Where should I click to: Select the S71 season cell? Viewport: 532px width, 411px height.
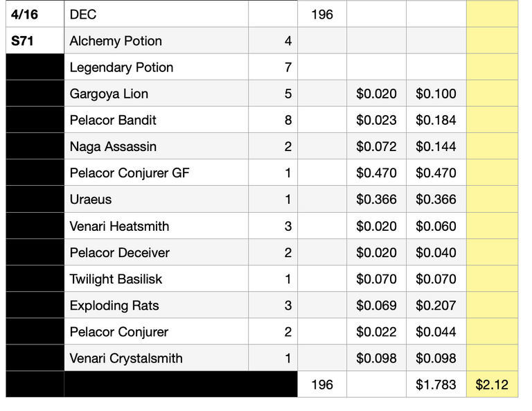(35, 41)
